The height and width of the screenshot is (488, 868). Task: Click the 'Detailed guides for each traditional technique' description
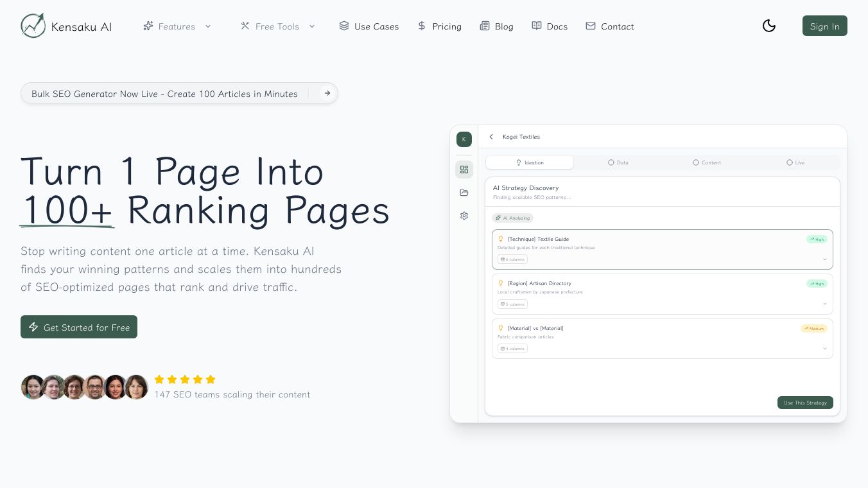(546, 248)
